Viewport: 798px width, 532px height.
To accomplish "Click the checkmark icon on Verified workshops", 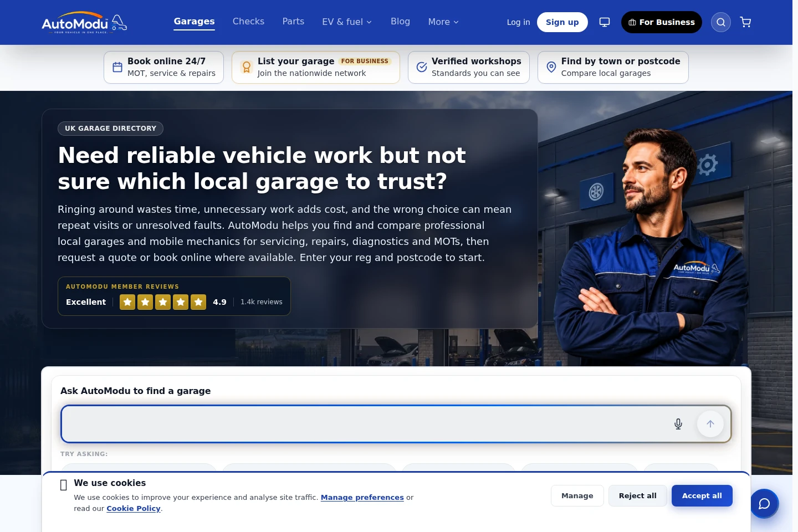I will click(422, 67).
